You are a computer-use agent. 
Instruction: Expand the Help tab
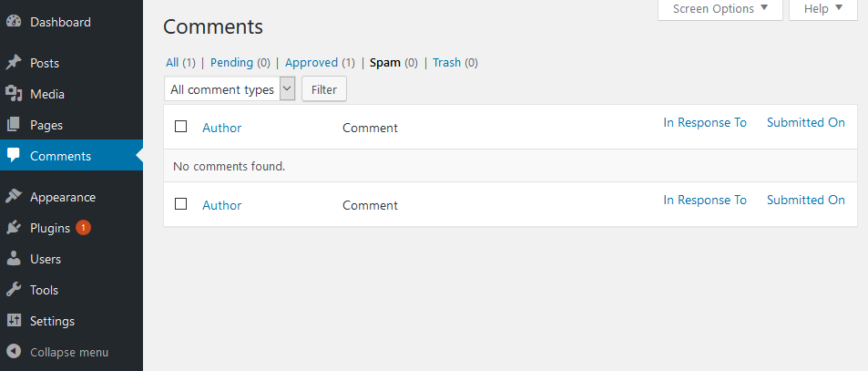pyautogui.click(x=823, y=9)
